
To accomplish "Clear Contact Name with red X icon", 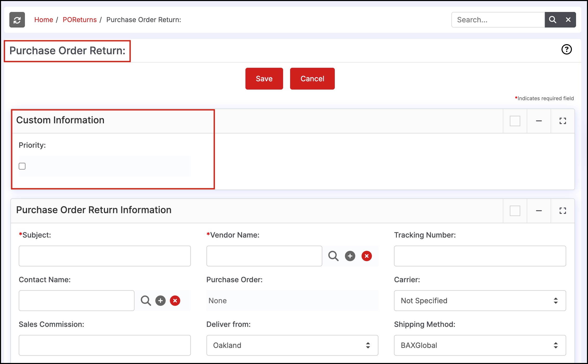I will [175, 301].
